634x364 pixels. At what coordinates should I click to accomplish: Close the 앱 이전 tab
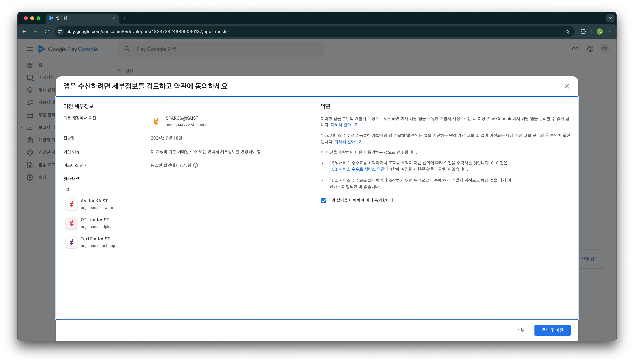(x=114, y=18)
